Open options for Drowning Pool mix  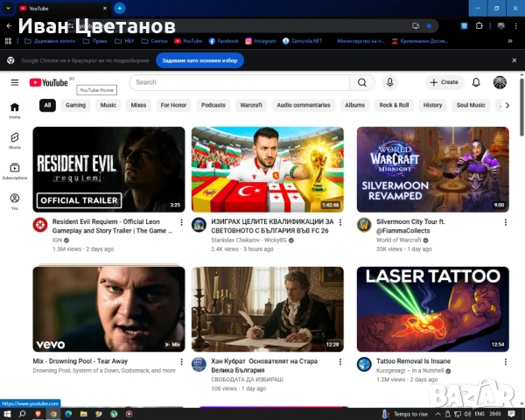[x=181, y=361]
